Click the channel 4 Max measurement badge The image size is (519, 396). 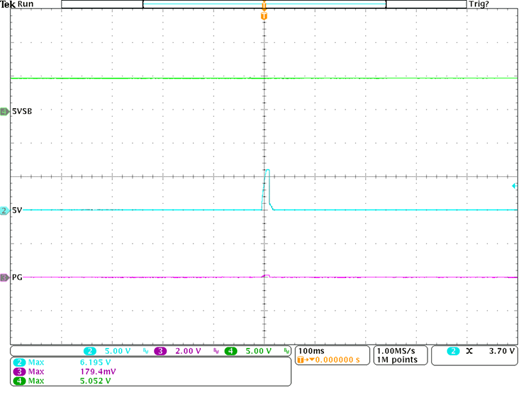19,381
